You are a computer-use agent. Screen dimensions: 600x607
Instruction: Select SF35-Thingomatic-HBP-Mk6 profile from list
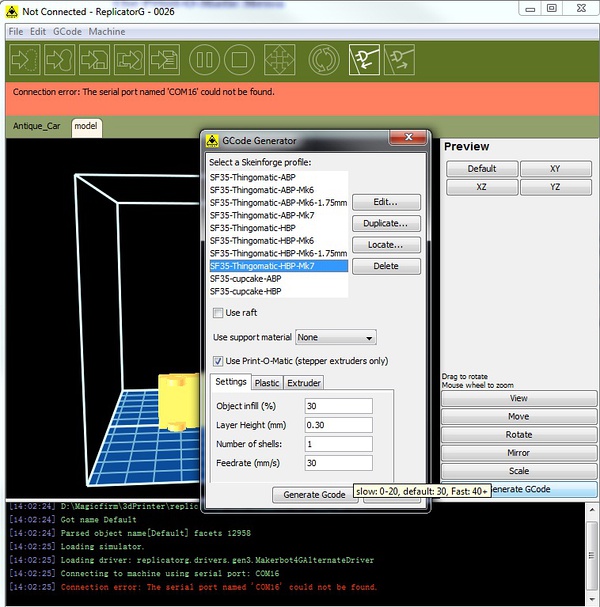click(262, 241)
